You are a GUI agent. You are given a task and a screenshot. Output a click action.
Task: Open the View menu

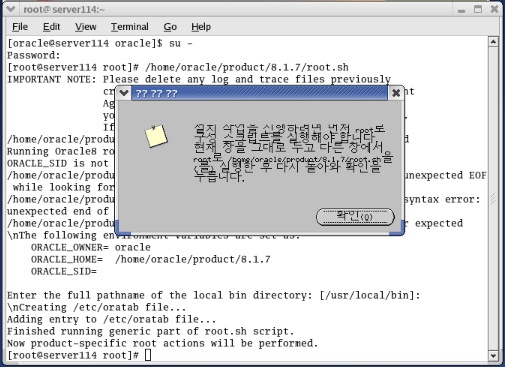tap(86, 27)
